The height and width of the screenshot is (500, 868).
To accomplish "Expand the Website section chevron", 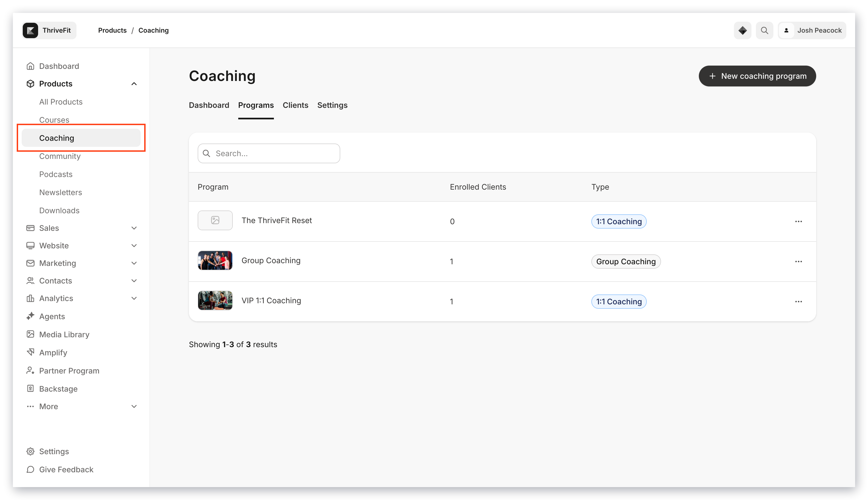I will click(x=134, y=245).
